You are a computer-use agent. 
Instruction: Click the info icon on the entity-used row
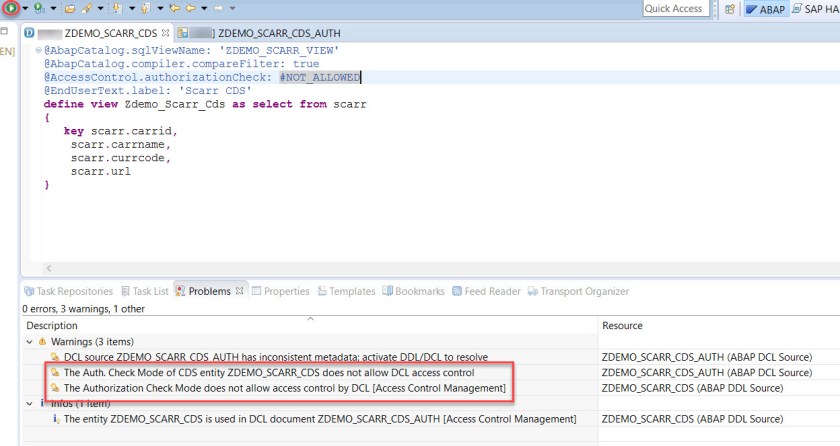(56, 419)
